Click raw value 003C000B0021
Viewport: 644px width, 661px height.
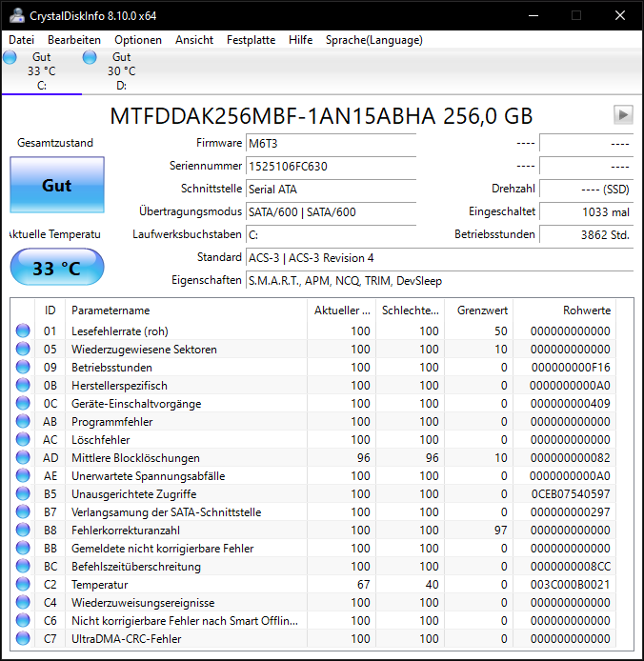tap(571, 584)
